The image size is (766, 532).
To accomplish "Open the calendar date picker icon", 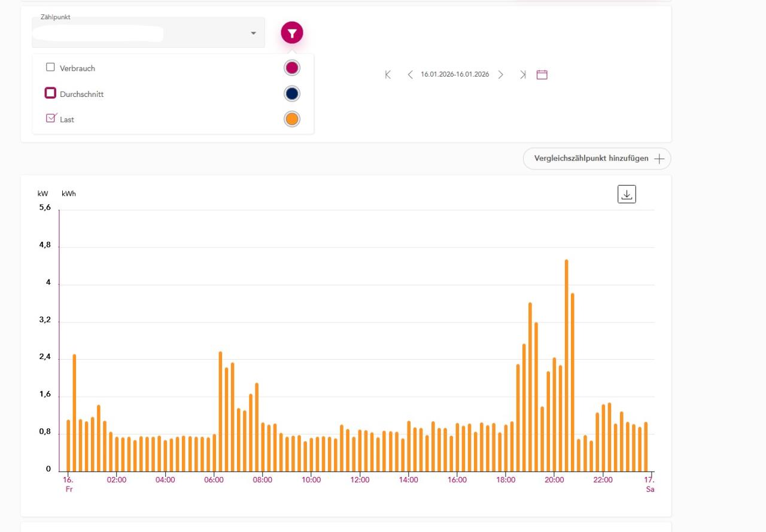I will [542, 75].
